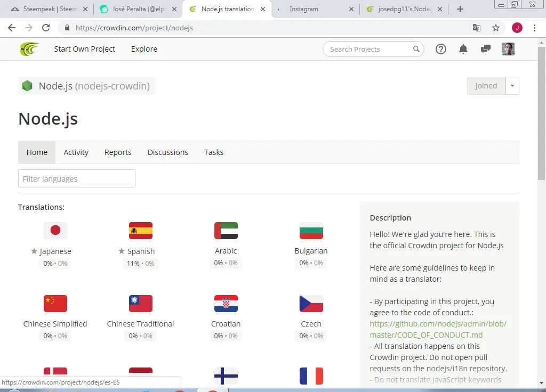Screen dimensions: 546x392
Task: Focus the Filter languages input
Action: point(77,178)
